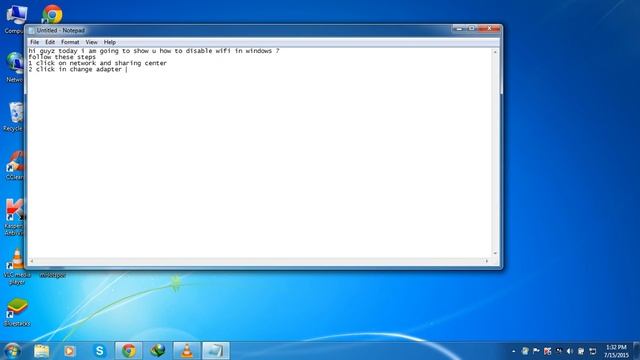Screen dimensions: 640x360
Task: Open the Format menu in Notepad
Action: click(x=70, y=42)
